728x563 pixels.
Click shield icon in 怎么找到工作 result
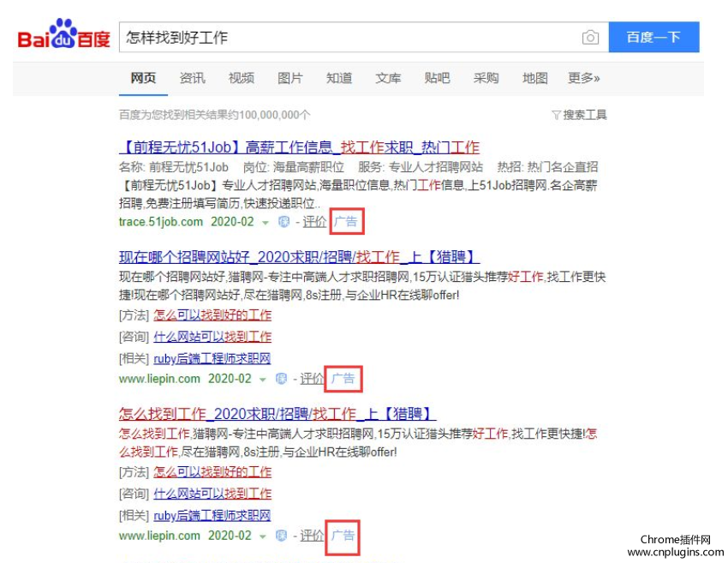[x=281, y=536]
